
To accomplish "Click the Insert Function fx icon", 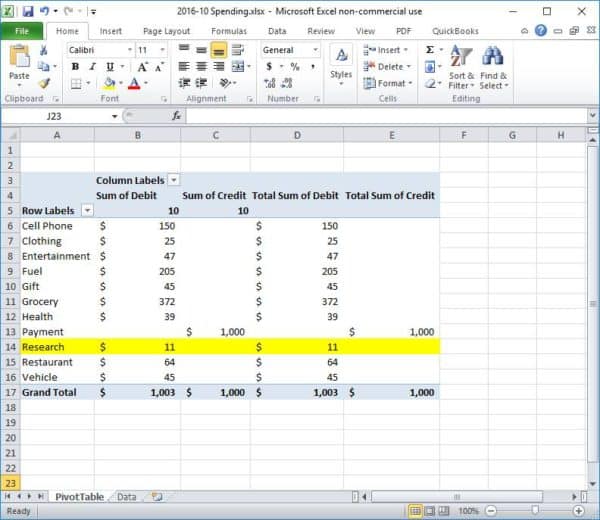I will click(x=176, y=116).
